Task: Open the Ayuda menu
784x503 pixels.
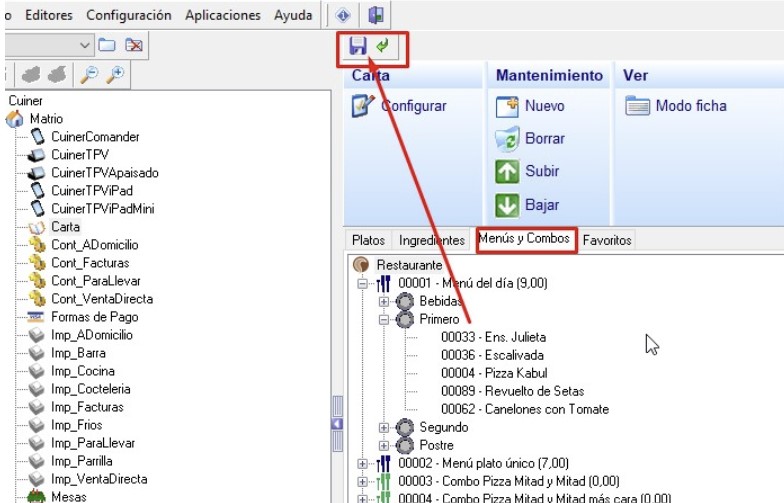Action: [293, 16]
